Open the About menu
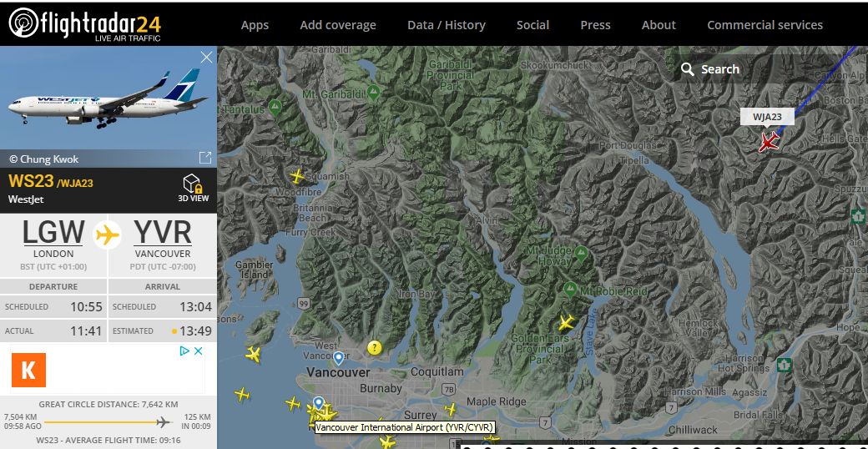Viewport: 868px width, 449px height. [659, 25]
